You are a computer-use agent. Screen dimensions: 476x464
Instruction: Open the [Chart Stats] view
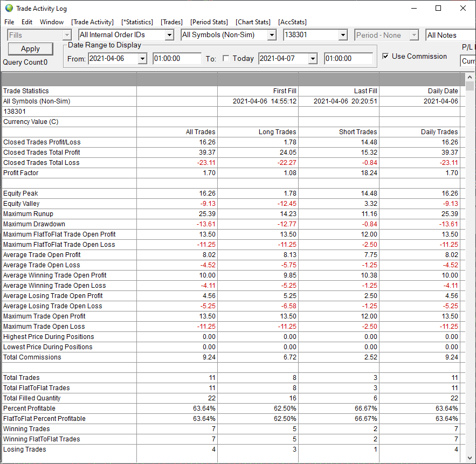point(253,22)
